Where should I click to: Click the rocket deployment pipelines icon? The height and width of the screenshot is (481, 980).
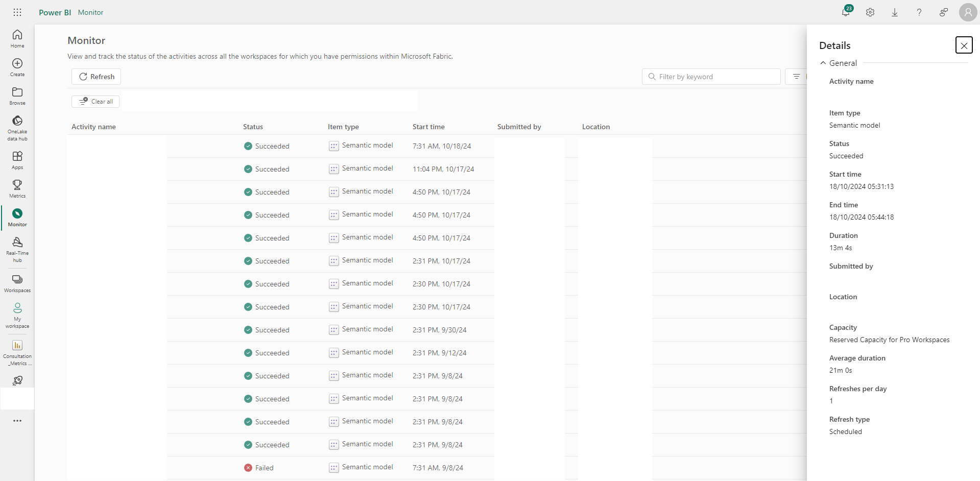click(x=17, y=380)
